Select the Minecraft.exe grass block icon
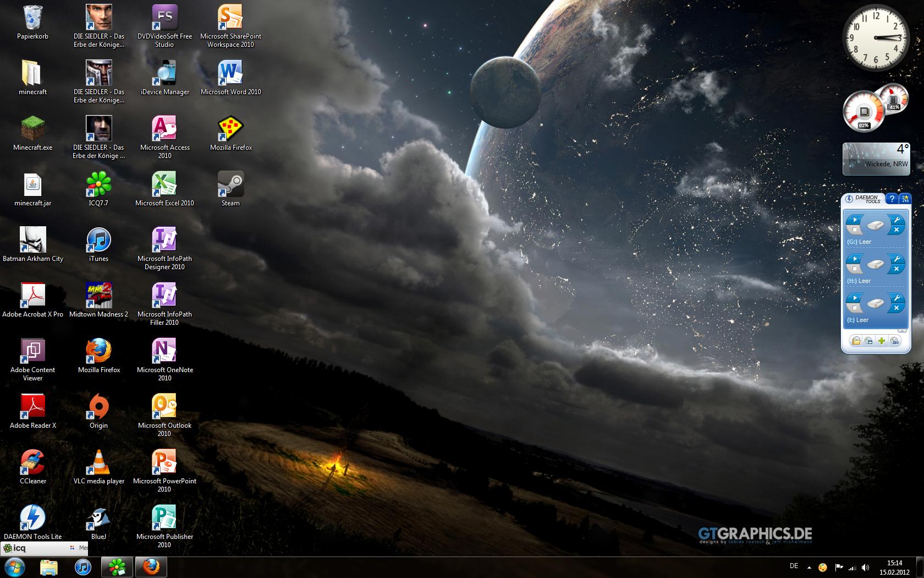924x578 pixels. (32, 129)
